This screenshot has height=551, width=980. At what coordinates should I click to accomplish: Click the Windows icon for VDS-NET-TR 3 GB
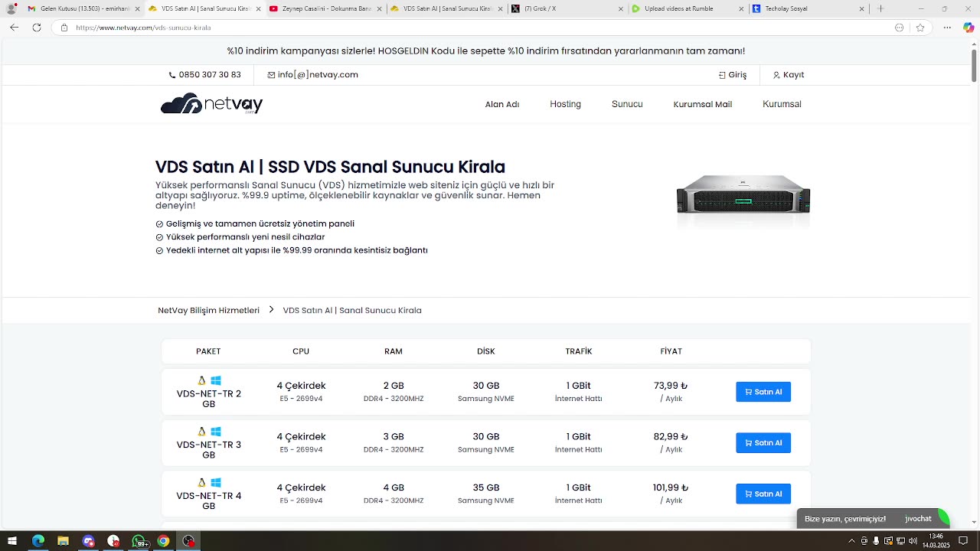coord(216,432)
